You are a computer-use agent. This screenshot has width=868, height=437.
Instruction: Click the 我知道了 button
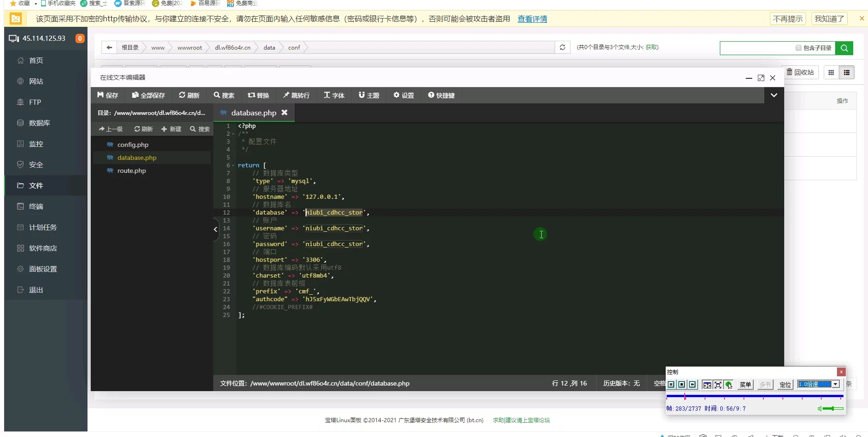(x=829, y=19)
